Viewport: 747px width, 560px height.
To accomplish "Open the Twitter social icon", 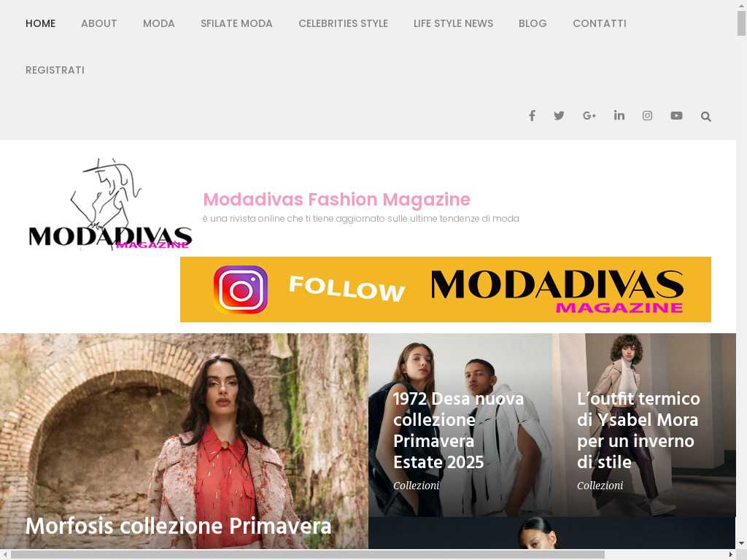I will pos(560,116).
